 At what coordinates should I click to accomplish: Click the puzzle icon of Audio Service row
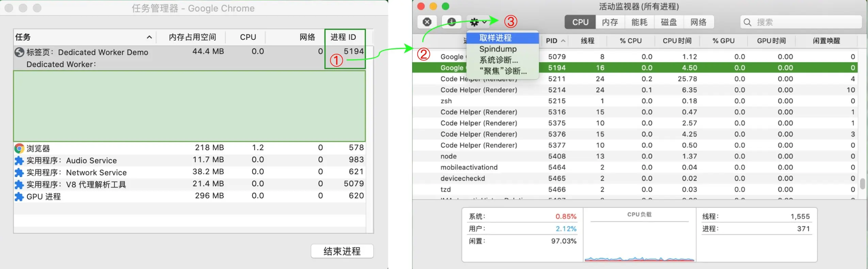[x=19, y=160]
